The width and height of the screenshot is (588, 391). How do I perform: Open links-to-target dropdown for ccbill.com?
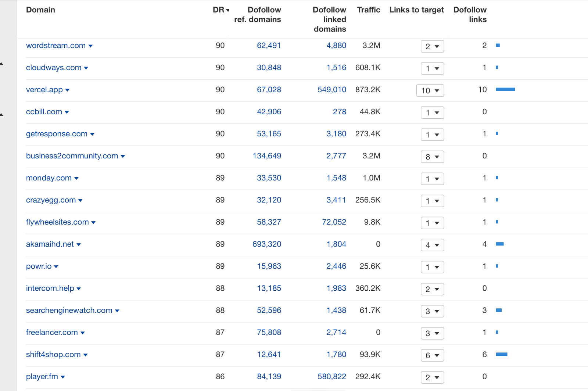point(432,112)
